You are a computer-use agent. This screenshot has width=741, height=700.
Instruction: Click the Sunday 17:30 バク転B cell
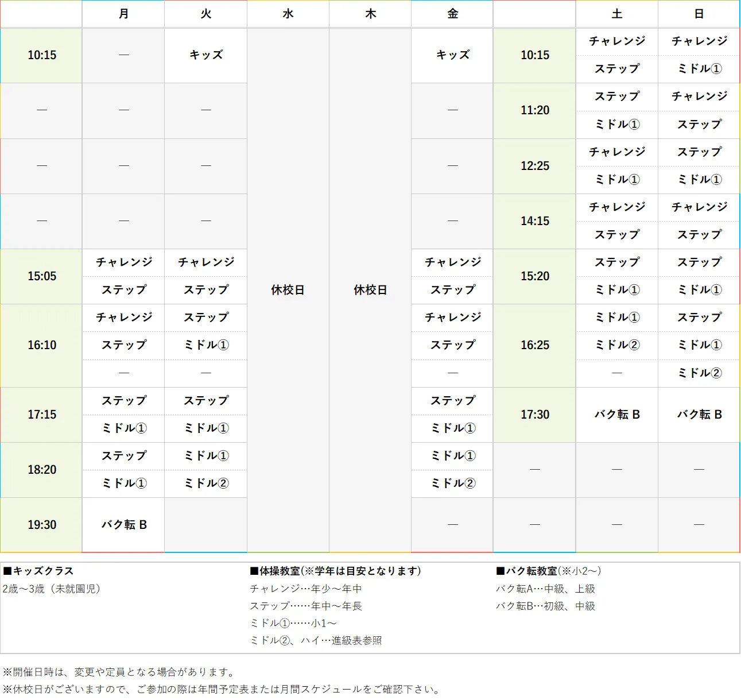(699, 414)
